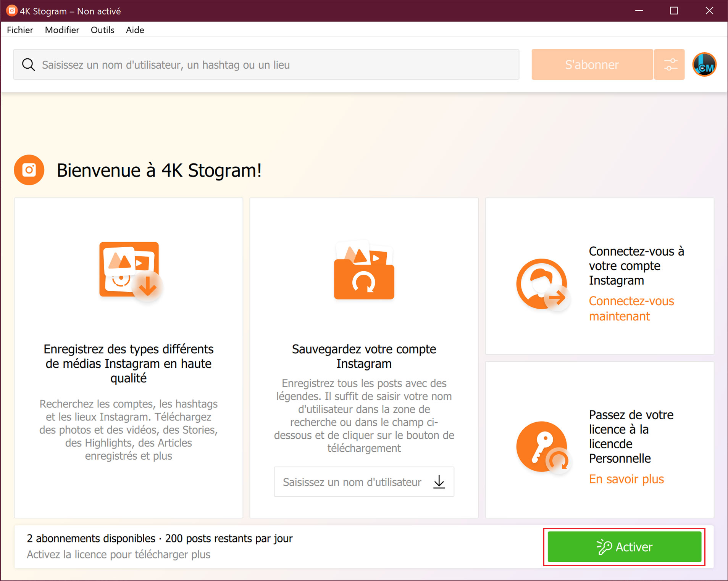
Task: Maximize the 4K Stogram window
Action: coord(674,11)
